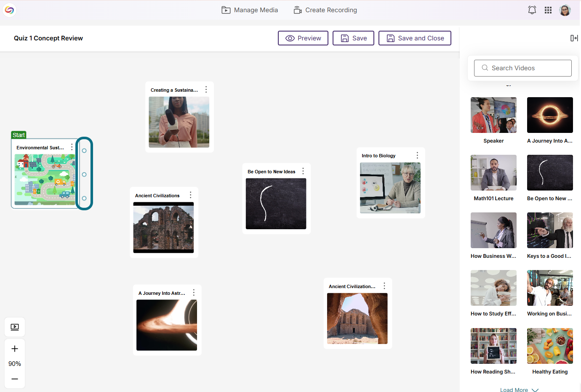Click the A Journey Into Astr... node image

click(167, 325)
